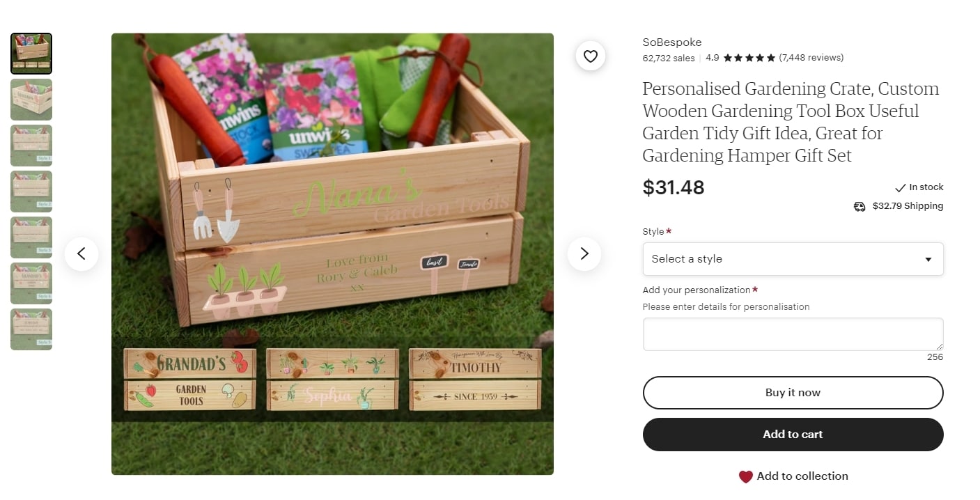Click the red heart beside Add to collection

[745, 476]
